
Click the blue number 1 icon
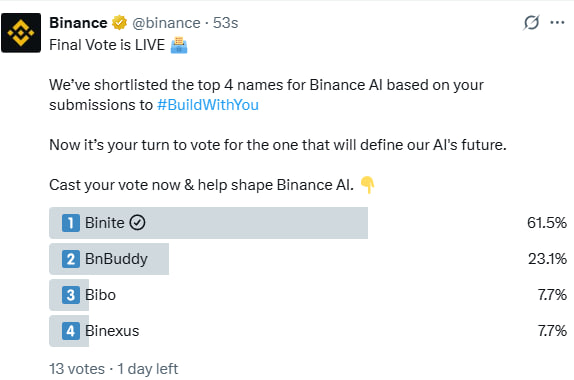click(71, 223)
